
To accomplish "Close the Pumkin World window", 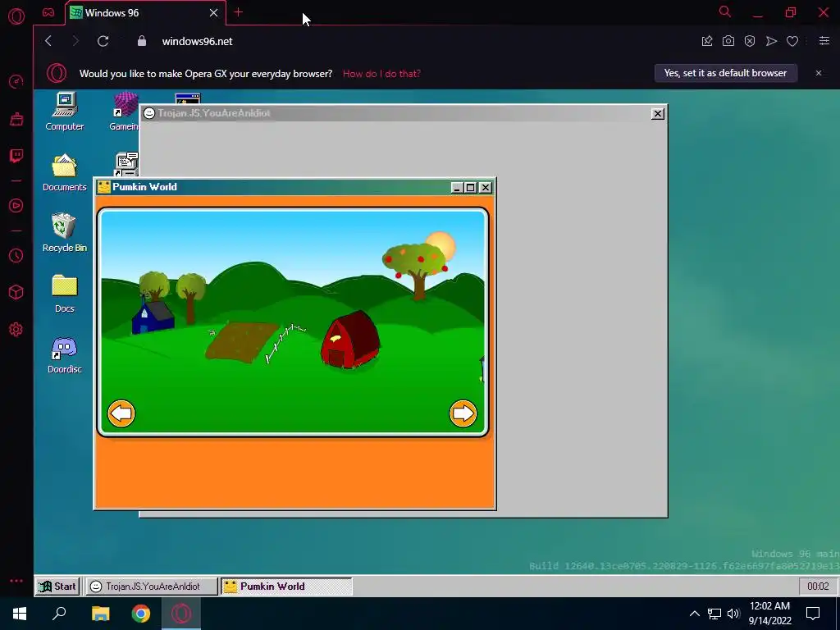I will (486, 188).
